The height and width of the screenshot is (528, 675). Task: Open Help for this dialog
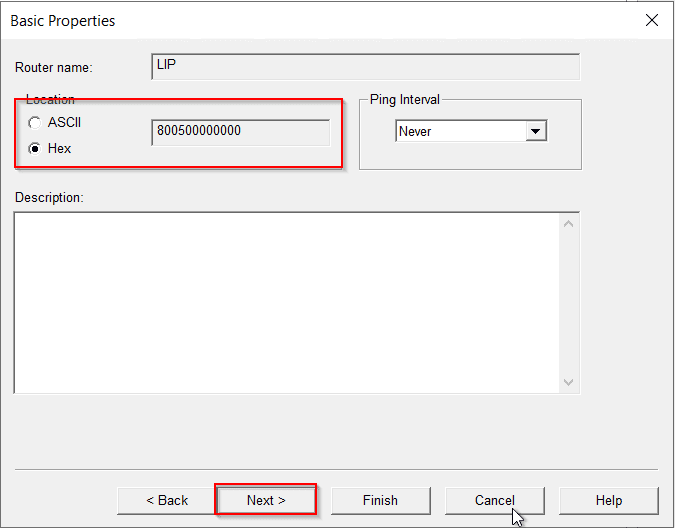tap(608, 500)
